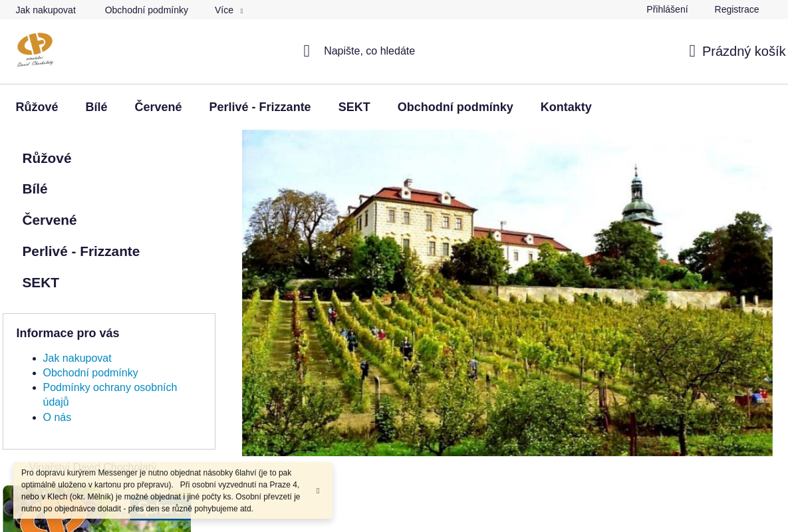Screen dimensions: 798x532
Task: Go to Přihlášení login page
Action: click(x=667, y=9)
